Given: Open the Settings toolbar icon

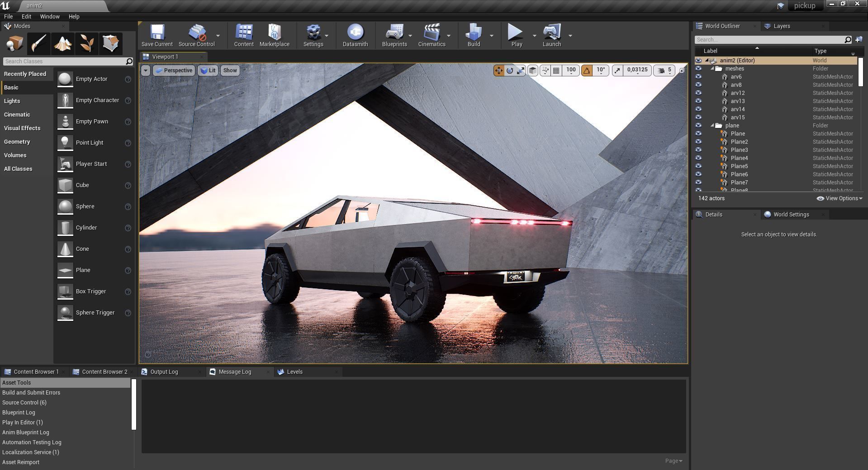Looking at the screenshot, I should point(313,36).
